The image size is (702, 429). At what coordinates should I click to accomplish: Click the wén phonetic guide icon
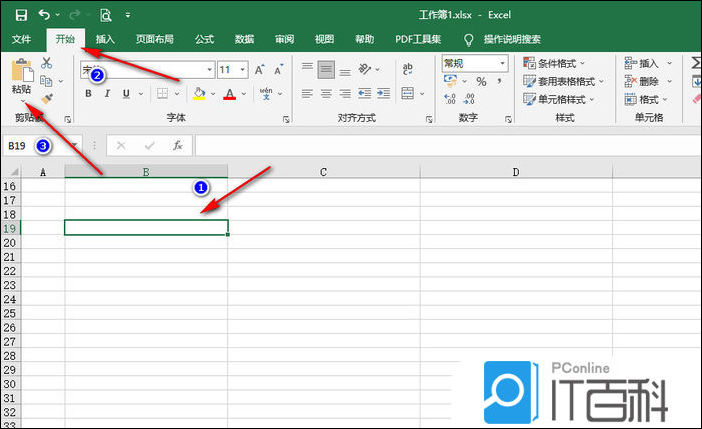[266, 94]
